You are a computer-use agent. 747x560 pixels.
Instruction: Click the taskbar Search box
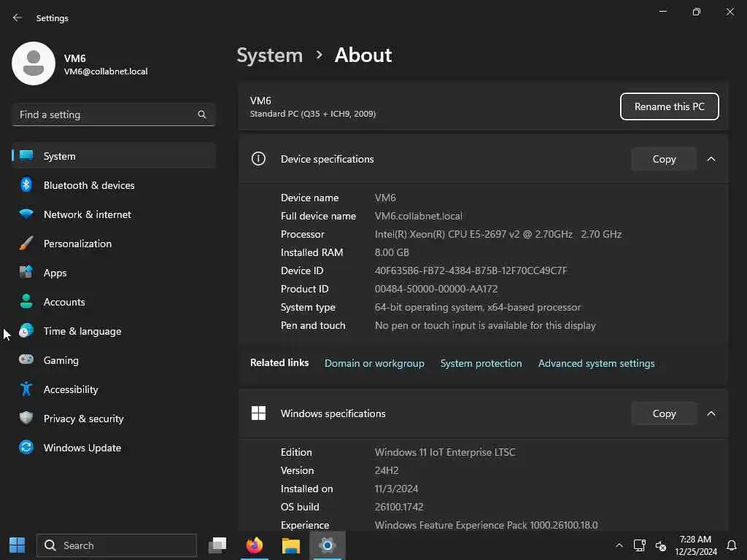pyautogui.click(x=117, y=545)
